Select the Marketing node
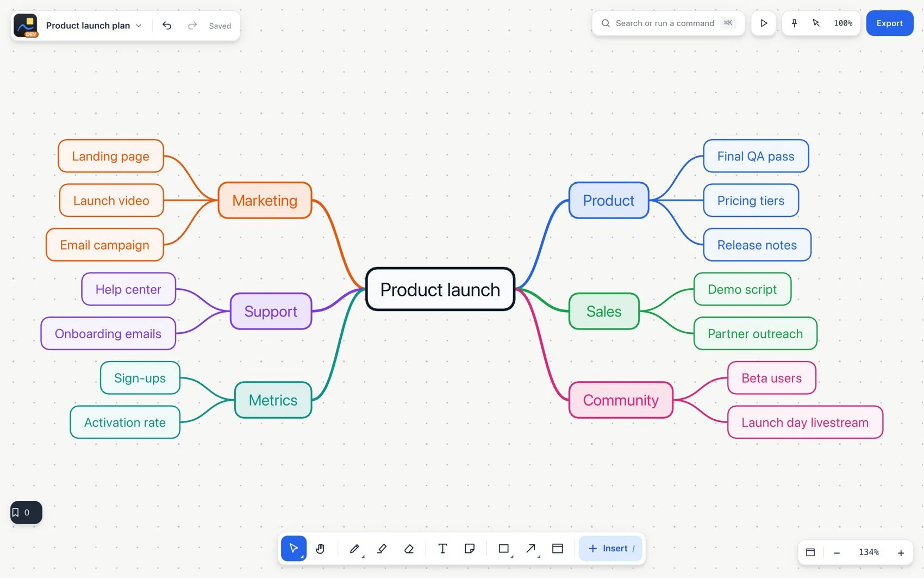 pos(265,200)
